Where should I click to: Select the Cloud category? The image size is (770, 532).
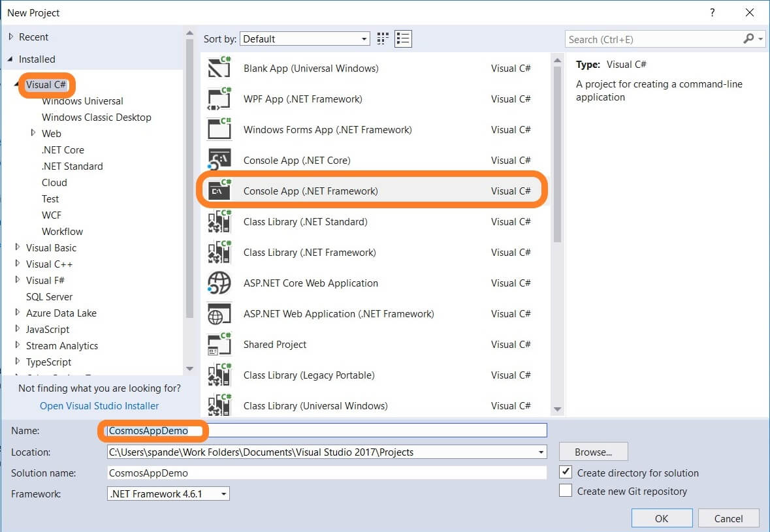[x=54, y=183]
